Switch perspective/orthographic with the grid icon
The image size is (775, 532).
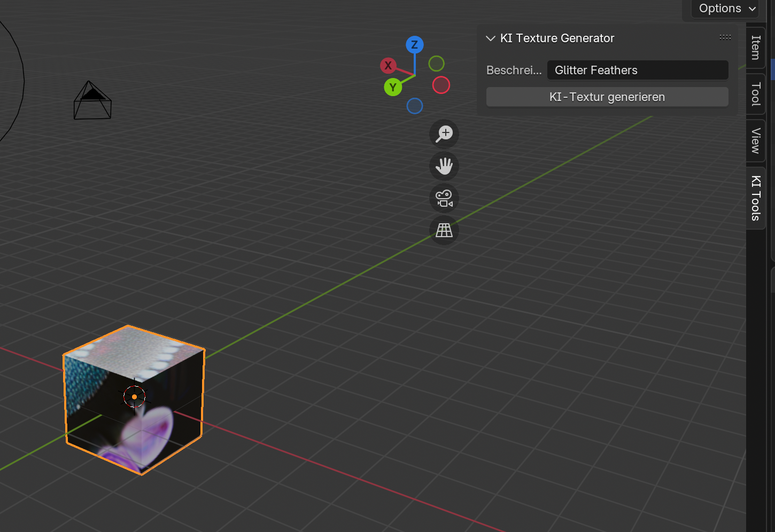pyautogui.click(x=444, y=230)
